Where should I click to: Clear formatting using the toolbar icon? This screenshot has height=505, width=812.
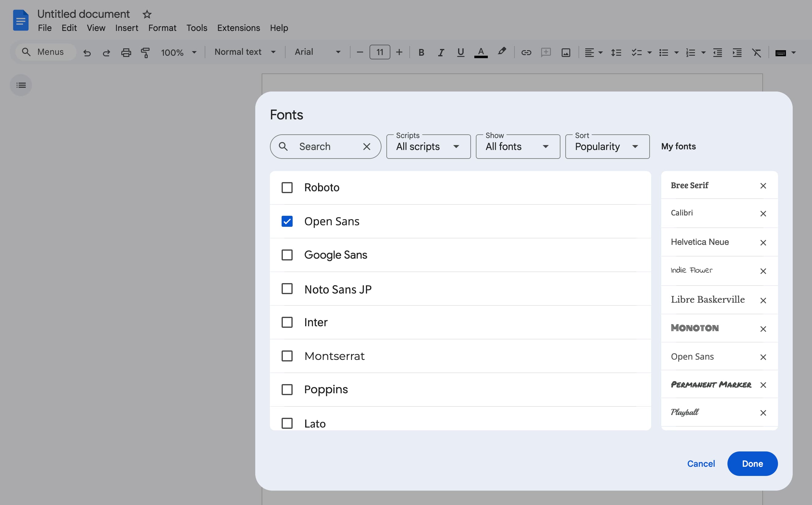757,52
